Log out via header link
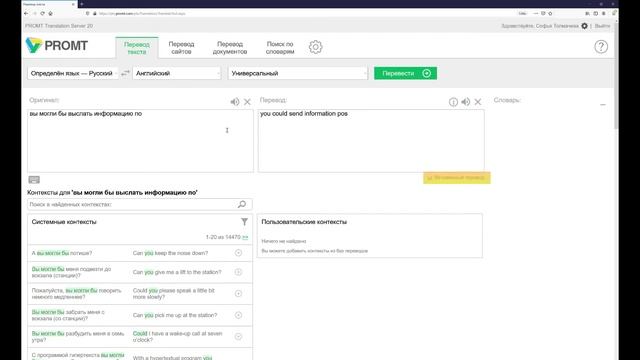640x360 pixels. 602,26
